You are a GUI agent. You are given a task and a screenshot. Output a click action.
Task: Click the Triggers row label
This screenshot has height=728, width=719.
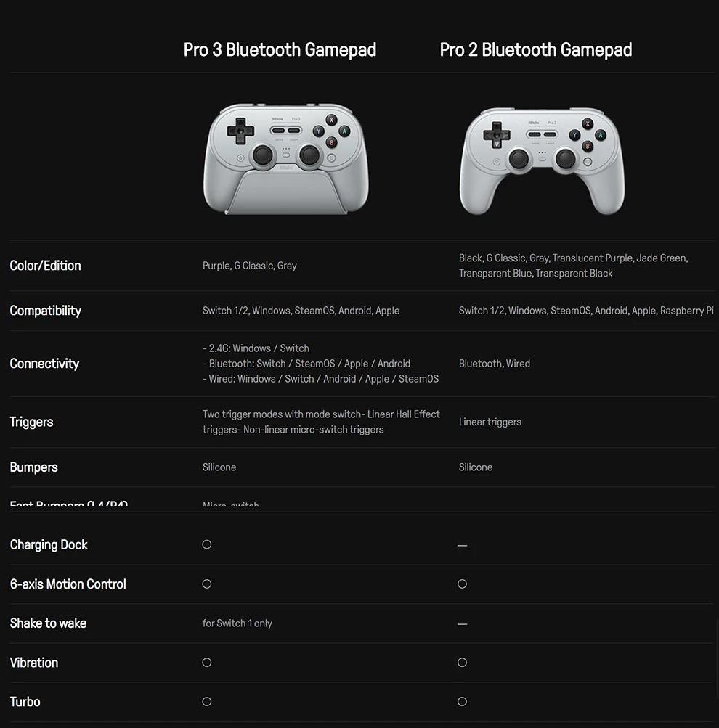click(31, 422)
